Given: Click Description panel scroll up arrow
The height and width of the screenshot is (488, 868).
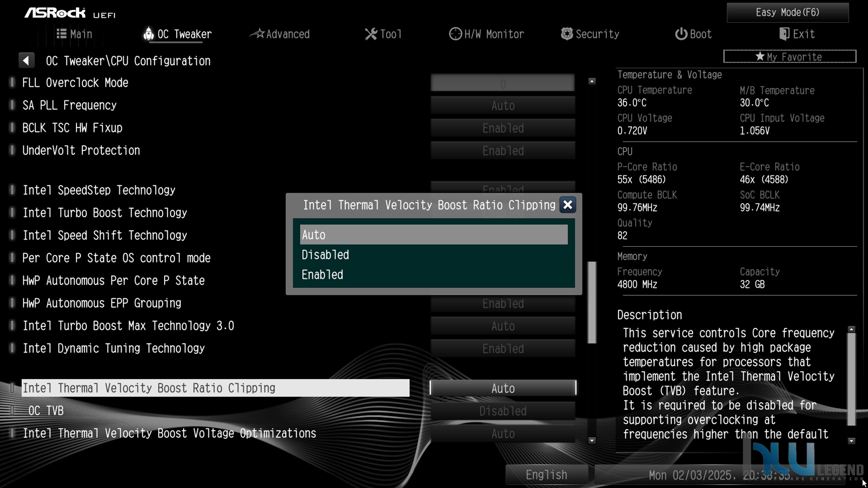Looking at the screenshot, I should (852, 329).
